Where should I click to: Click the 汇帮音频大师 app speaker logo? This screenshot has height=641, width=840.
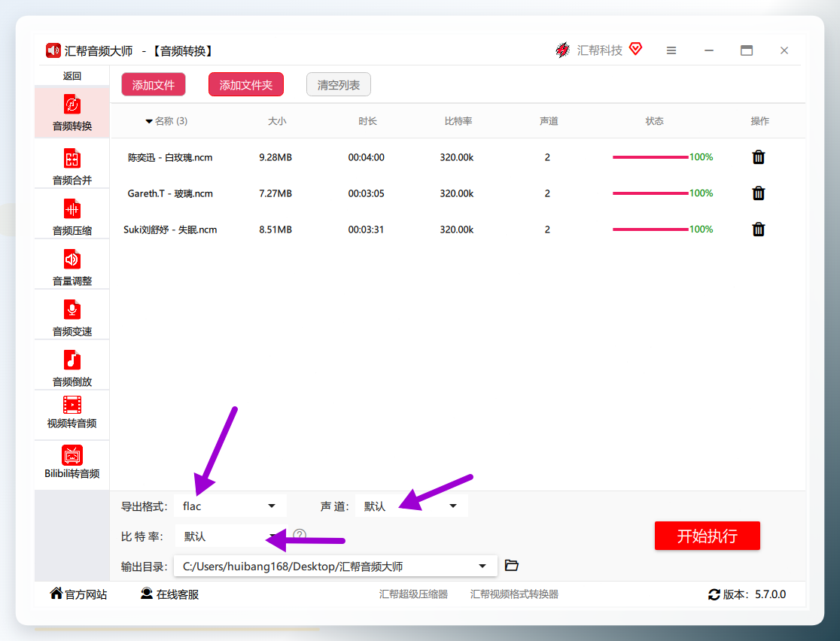click(53, 50)
